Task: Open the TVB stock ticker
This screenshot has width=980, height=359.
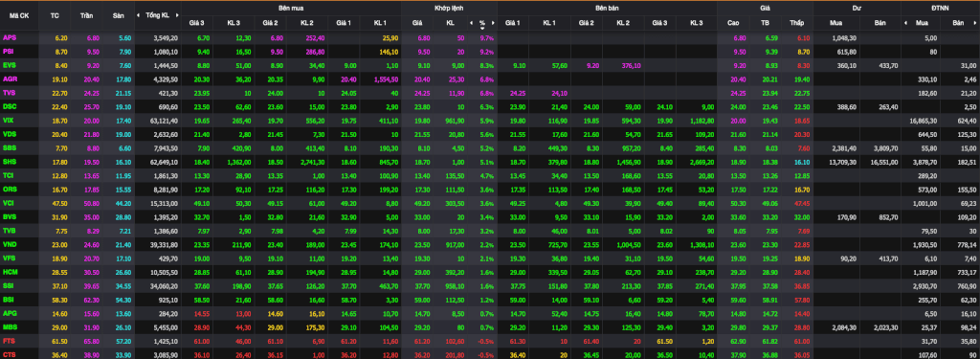Action: point(10,230)
